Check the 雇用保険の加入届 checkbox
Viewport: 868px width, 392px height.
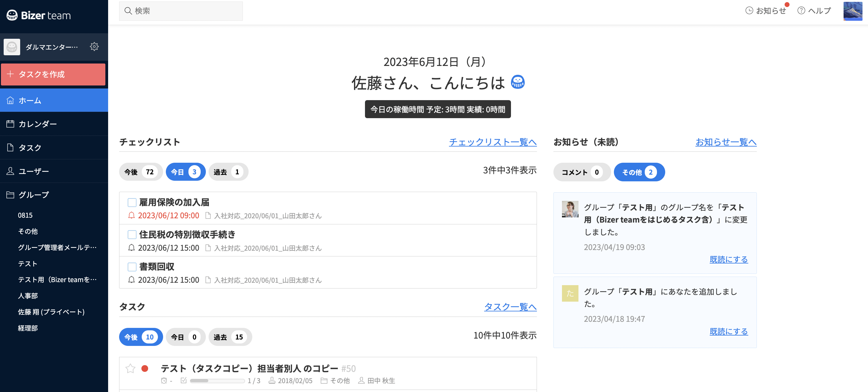(132, 202)
